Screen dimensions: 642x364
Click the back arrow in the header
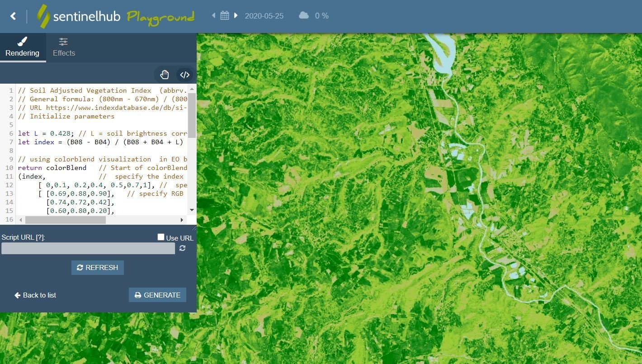point(13,16)
